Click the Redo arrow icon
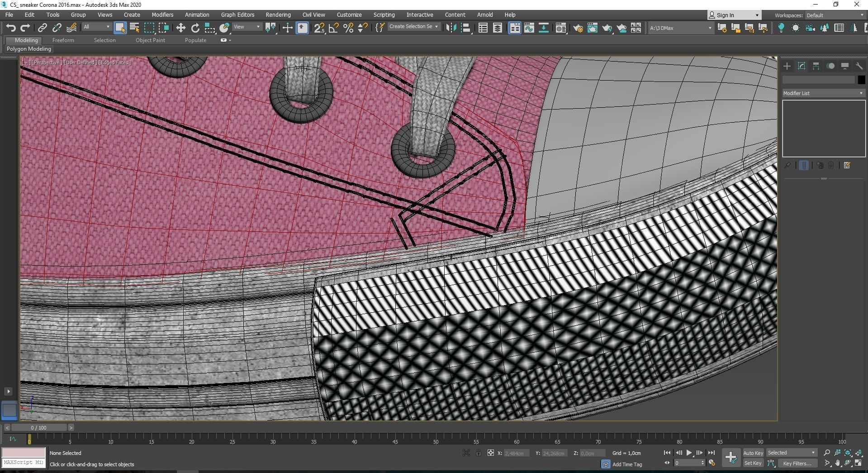The height and width of the screenshot is (473, 868). (25, 28)
